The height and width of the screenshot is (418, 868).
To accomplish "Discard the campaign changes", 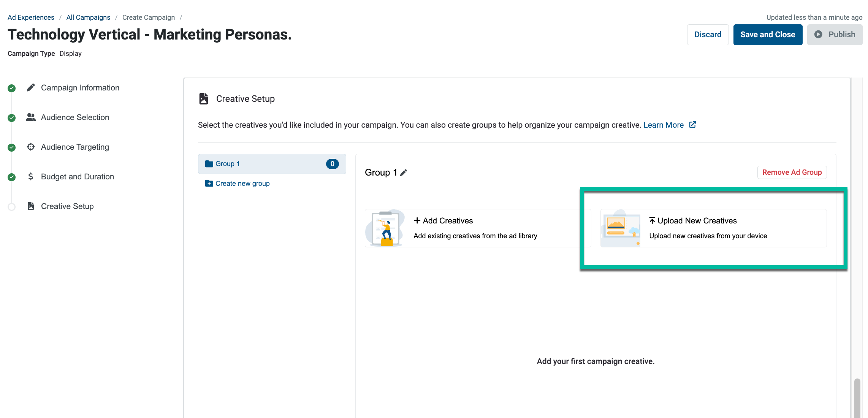I will [x=708, y=35].
